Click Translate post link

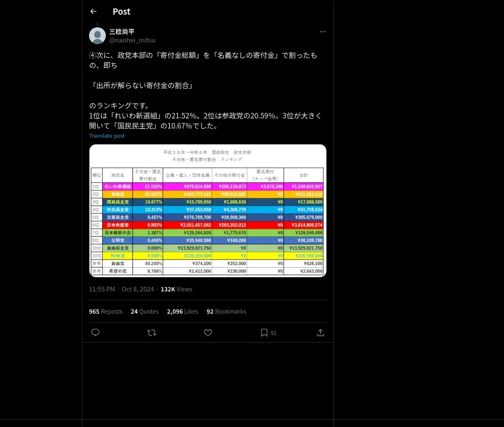107,136
